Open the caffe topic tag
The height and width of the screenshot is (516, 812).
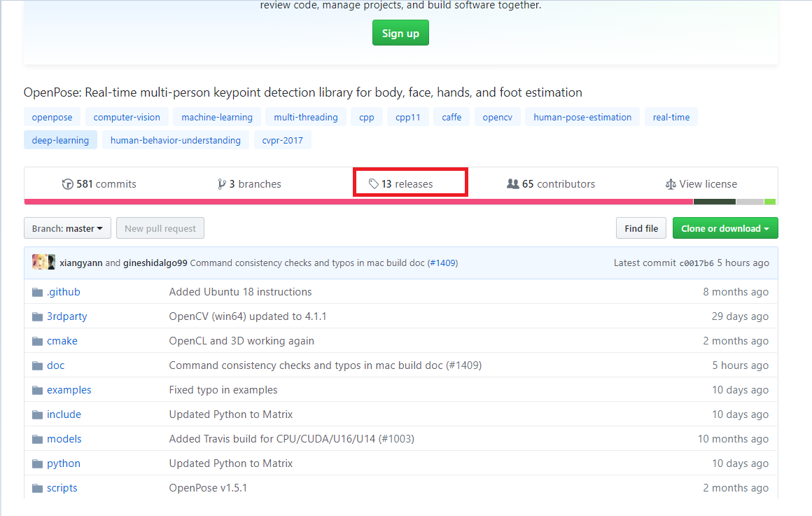tap(451, 117)
